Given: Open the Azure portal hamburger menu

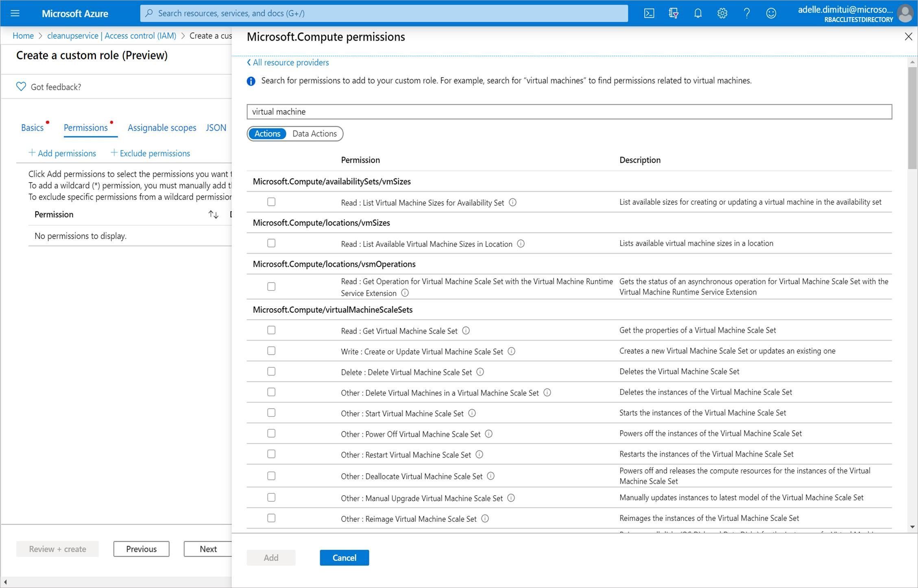Looking at the screenshot, I should pyautogui.click(x=15, y=13).
